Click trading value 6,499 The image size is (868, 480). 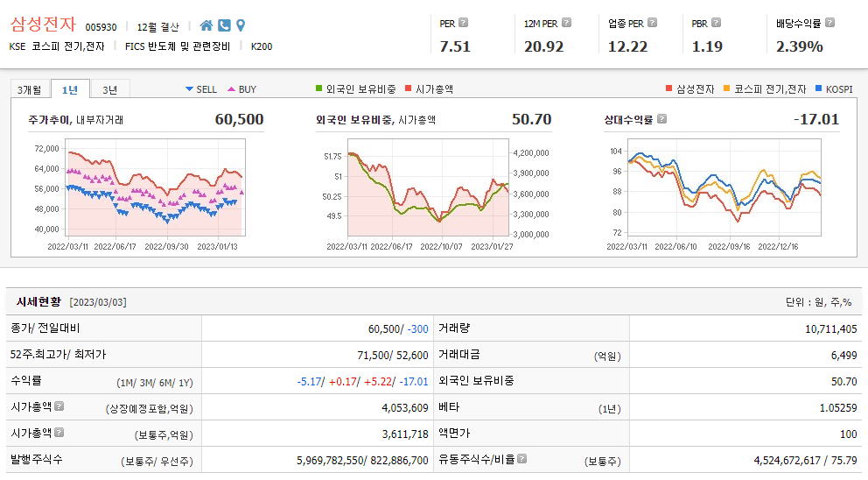click(x=844, y=356)
